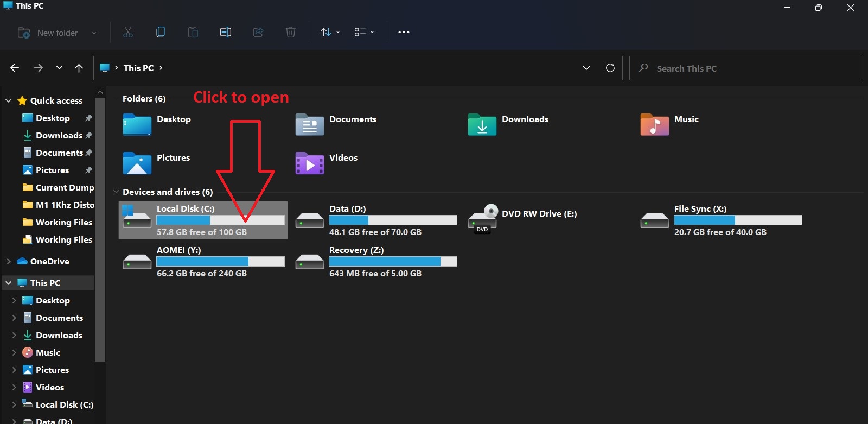This screenshot has width=868, height=424.
Task: Click This PC in the address breadcrumb
Action: coord(138,68)
